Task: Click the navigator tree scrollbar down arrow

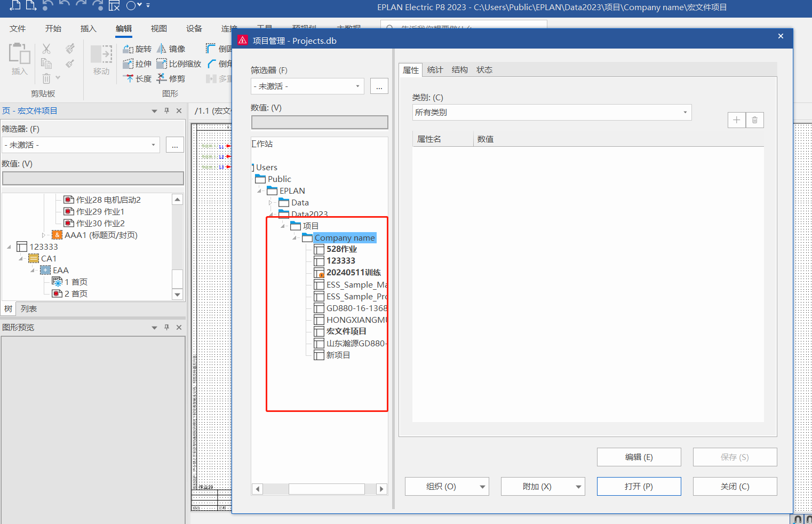Action: click(x=178, y=295)
